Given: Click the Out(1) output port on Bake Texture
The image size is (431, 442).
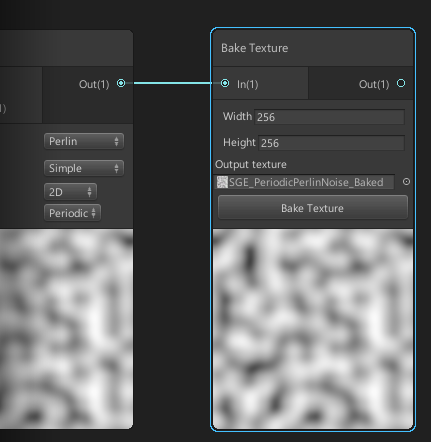Looking at the screenshot, I should tap(401, 83).
